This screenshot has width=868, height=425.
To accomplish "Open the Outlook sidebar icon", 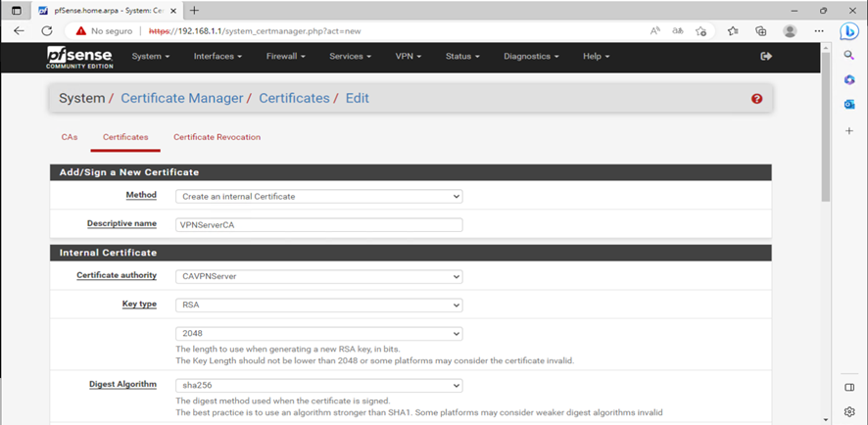I will [x=849, y=105].
